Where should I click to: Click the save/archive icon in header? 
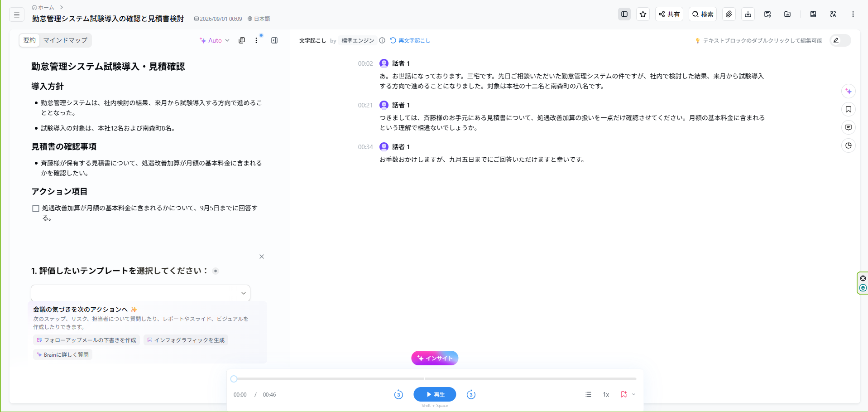tap(813, 14)
